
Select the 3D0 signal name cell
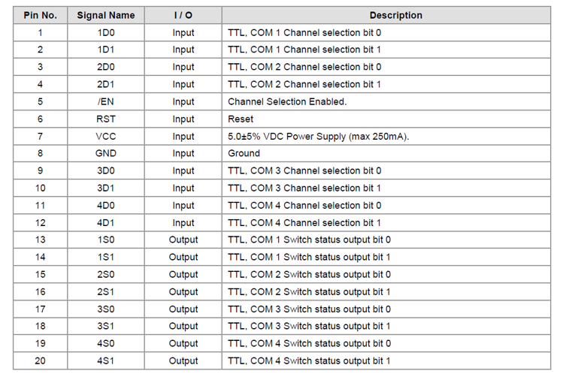click(x=106, y=171)
